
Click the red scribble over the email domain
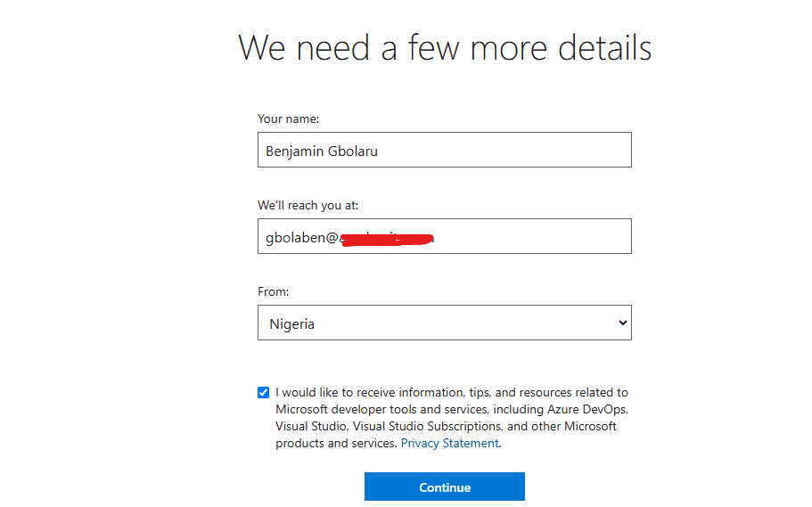pyautogui.click(x=389, y=238)
